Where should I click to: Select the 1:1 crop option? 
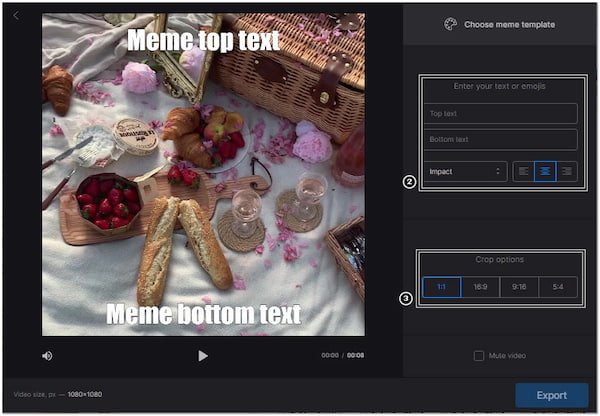pos(442,287)
